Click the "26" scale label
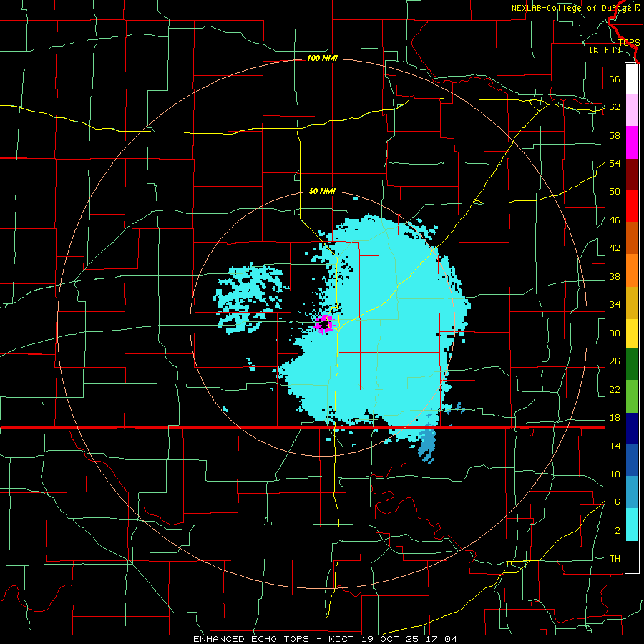 [615, 361]
